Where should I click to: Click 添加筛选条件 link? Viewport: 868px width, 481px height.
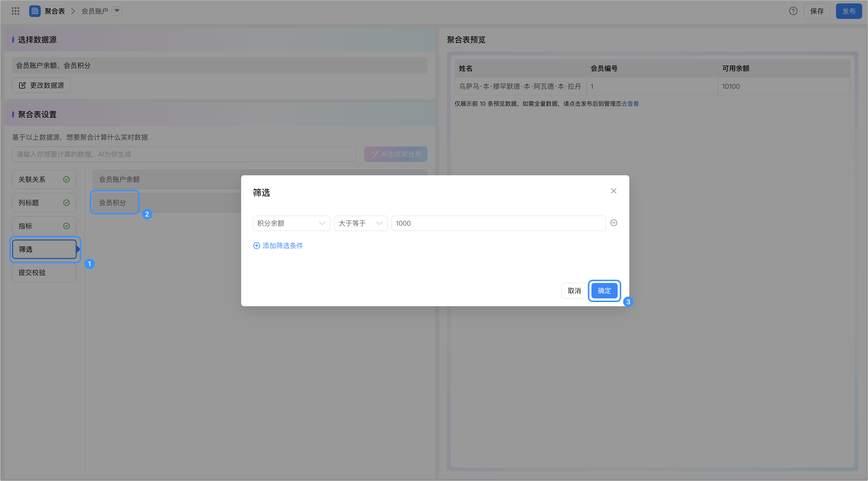278,246
